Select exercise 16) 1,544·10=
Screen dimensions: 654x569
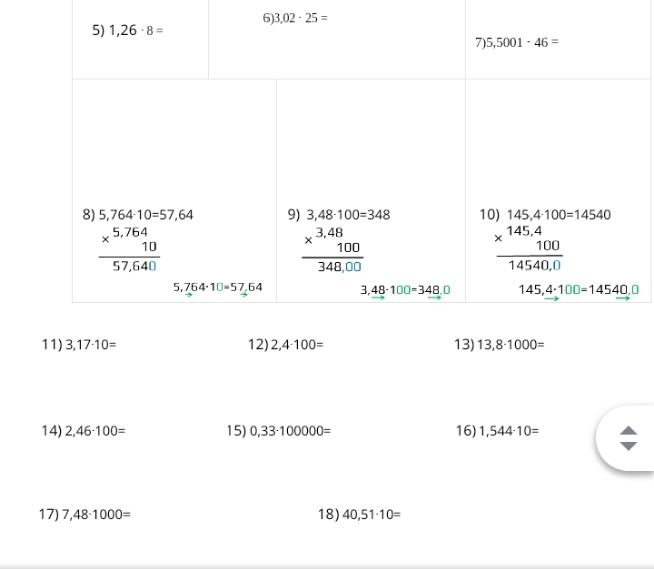coord(497,431)
